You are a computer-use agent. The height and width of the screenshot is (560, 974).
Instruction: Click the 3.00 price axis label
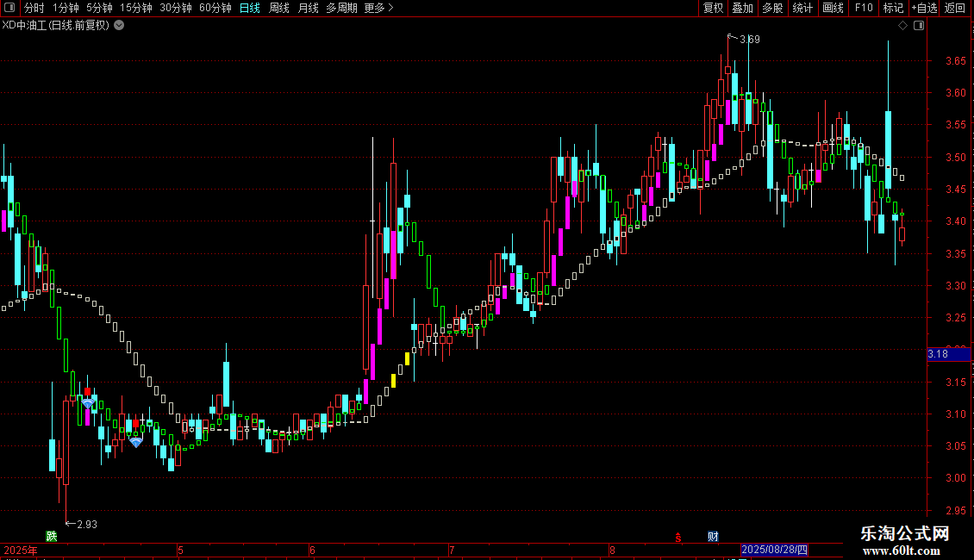[x=955, y=478]
